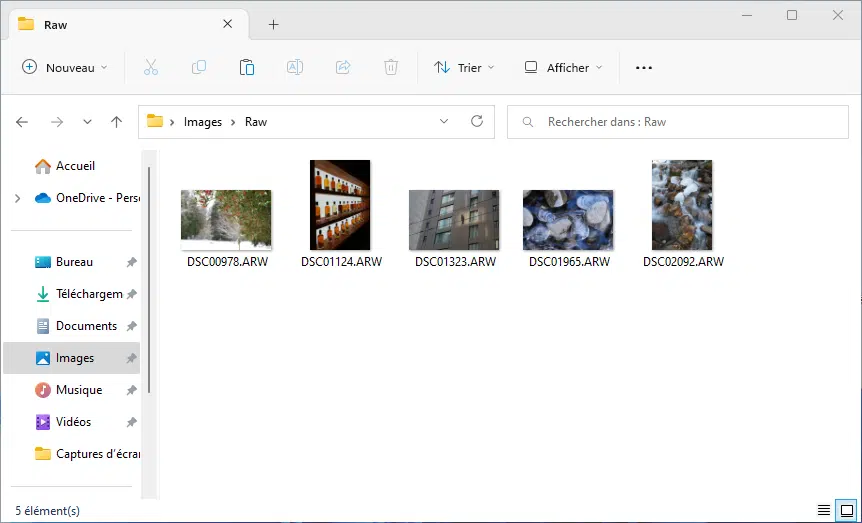Click Images in the breadcrumb path

203,122
